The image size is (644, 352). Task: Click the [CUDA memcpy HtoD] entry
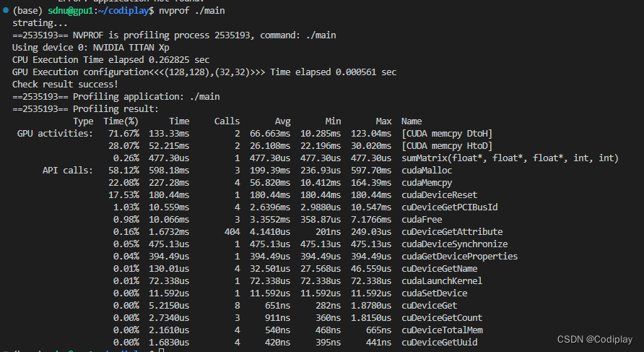point(446,145)
